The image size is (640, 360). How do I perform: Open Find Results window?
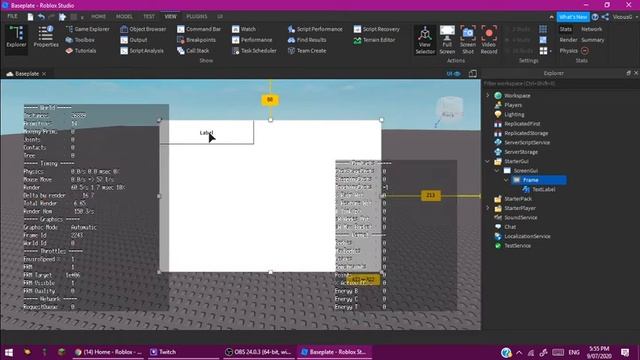click(307, 40)
